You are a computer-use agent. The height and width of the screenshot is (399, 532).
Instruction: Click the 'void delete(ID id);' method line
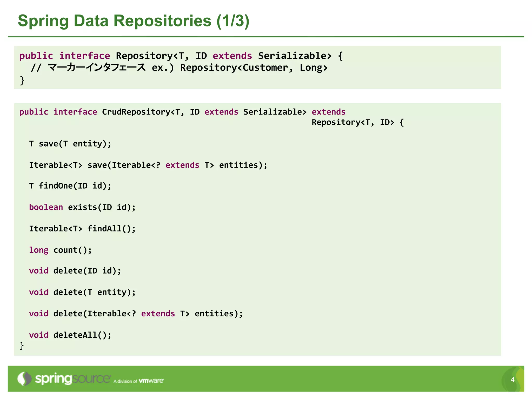tap(75, 271)
